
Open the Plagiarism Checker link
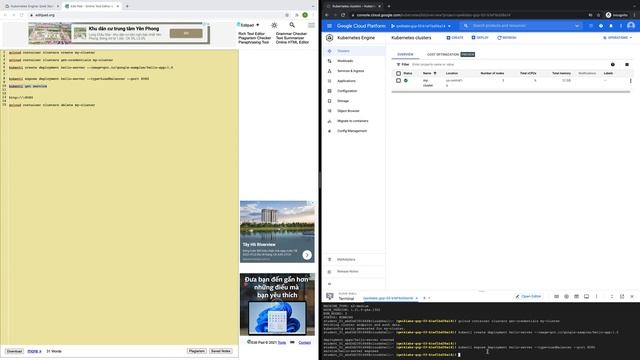254,38
